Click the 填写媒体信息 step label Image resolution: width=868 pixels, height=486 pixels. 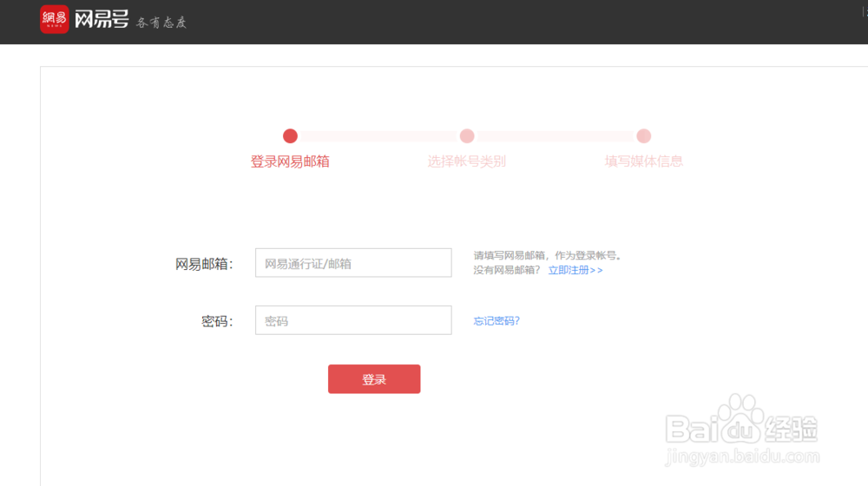coord(643,161)
